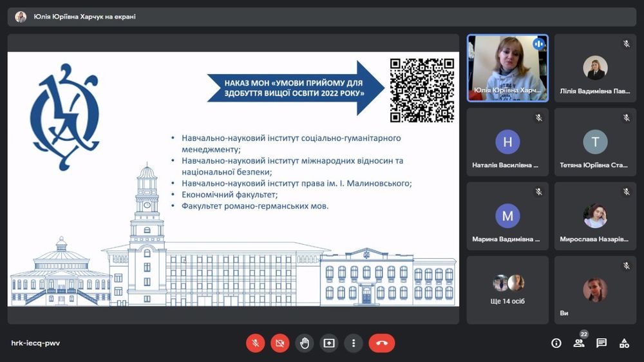Show the participants list with 22 badge
The width and height of the screenshot is (644, 362).
[579, 343]
